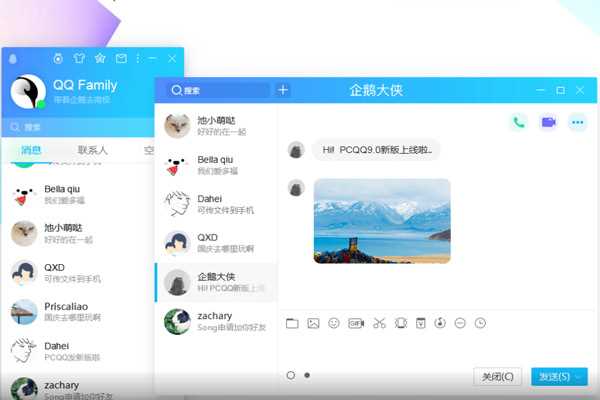Open Bella qiu conversation in QQ Family list
This screenshot has width=600, height=400.
(x=78, y=194)
